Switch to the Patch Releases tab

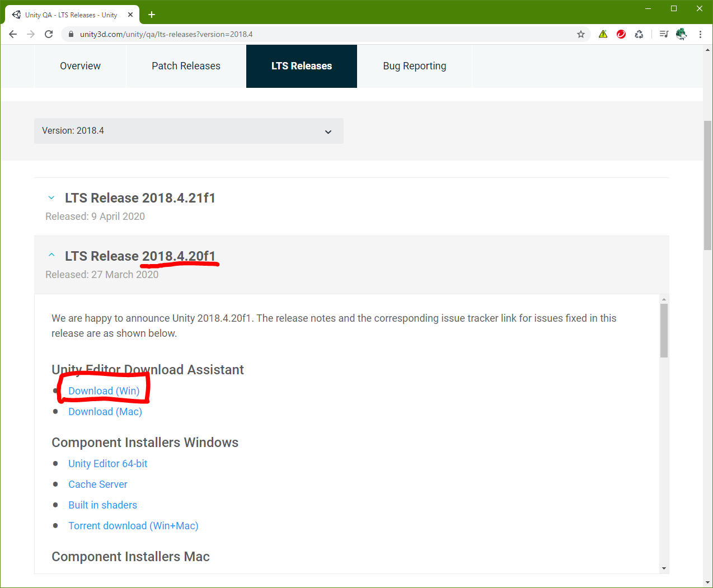(x=186, y=66)
